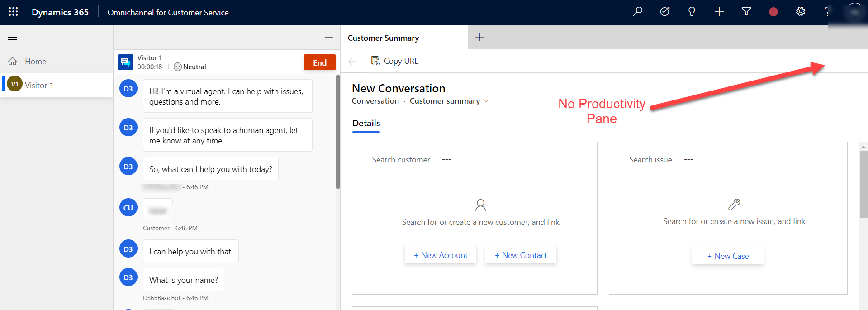Minimize the conversation panel

tap(329, 38)
